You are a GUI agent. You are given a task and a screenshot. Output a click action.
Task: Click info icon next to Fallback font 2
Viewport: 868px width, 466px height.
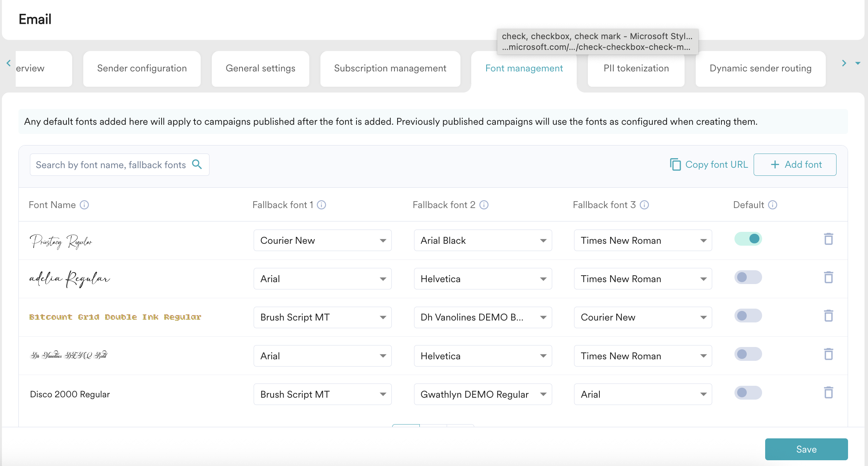tap(484, 205)
